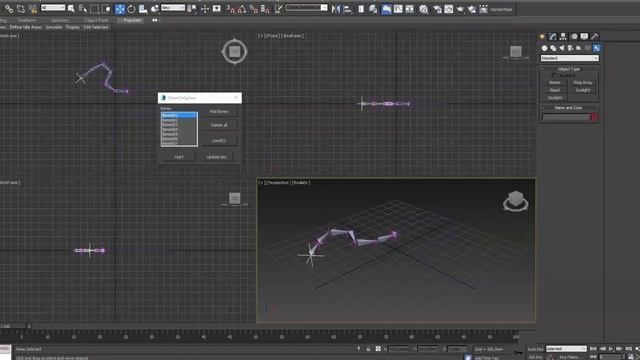Click the Bones button under Object Type
This screenshot has width=640, height=360.
click(554, 83)
